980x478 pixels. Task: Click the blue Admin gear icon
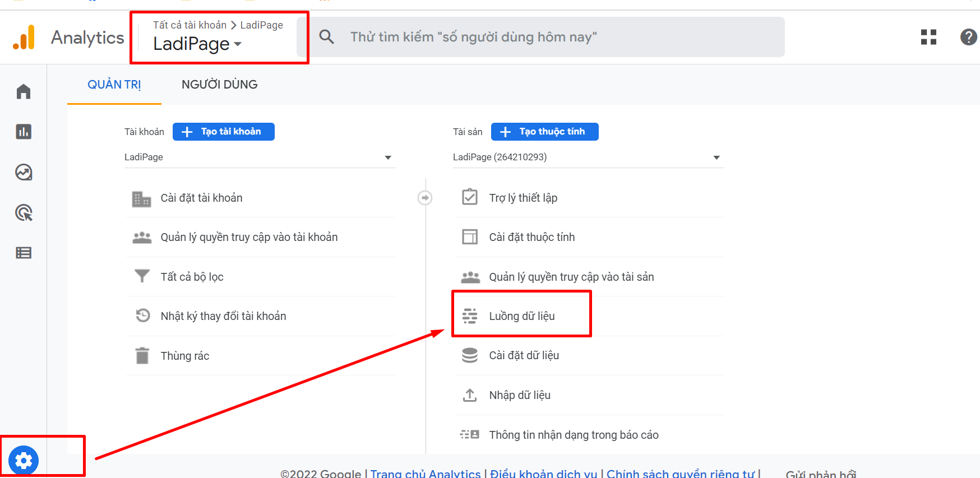pyautogui.click(x=24, y=460)
